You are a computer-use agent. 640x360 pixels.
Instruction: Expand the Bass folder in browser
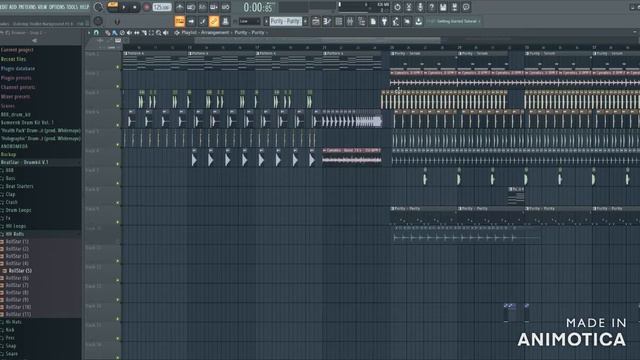10,178
